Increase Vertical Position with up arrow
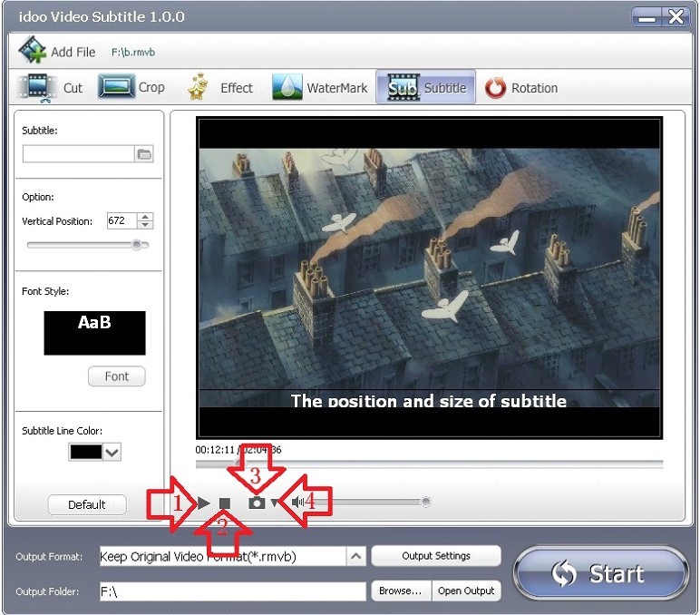The height and width of the screenshot is (615, 700). click(x=145, y=217)
